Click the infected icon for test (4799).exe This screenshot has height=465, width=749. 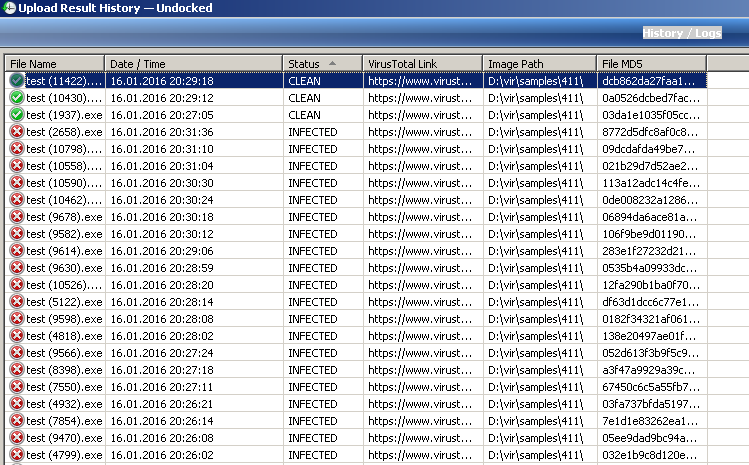[17, 454]
